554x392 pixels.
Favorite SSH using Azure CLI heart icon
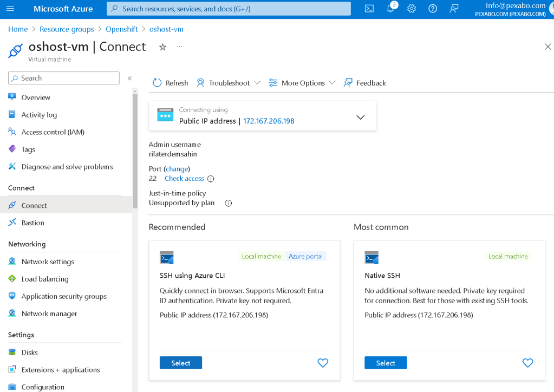pyautogui.click(x=323, y=363)
